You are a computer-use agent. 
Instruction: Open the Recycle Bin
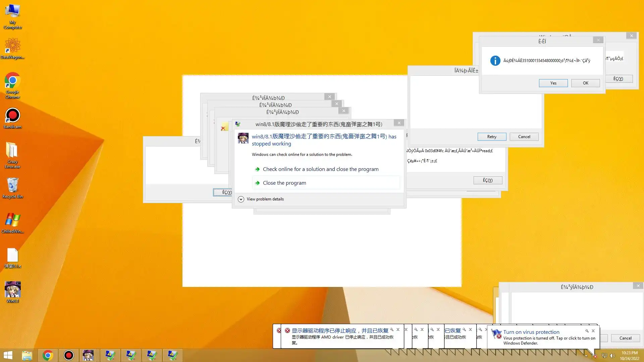click(x=12, y=188)
